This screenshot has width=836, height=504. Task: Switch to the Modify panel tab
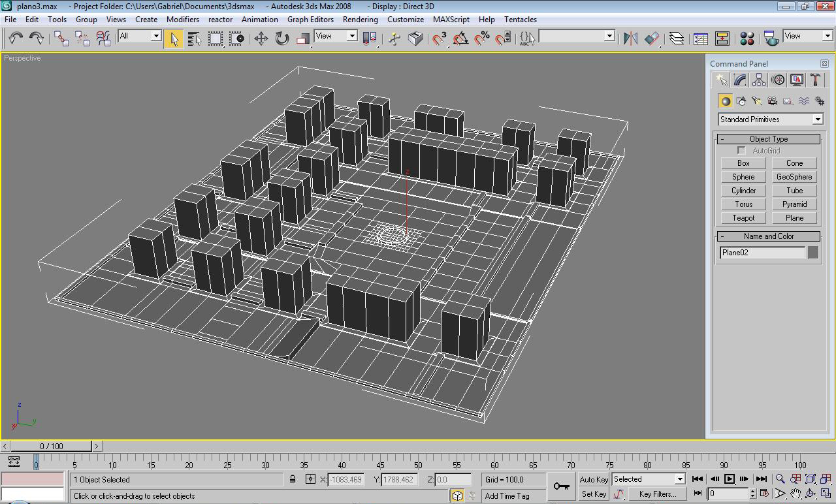(740, 80)
